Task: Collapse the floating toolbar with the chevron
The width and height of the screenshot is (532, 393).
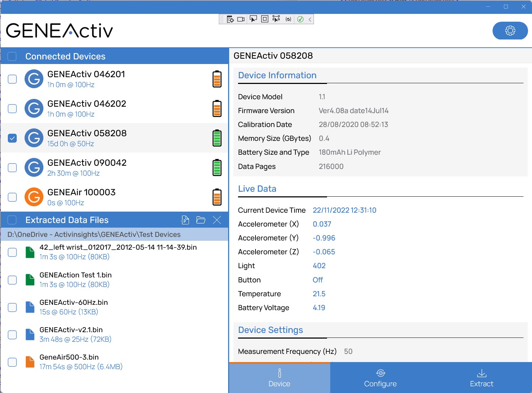Action: pyautogui.click(x=309, y=19)
